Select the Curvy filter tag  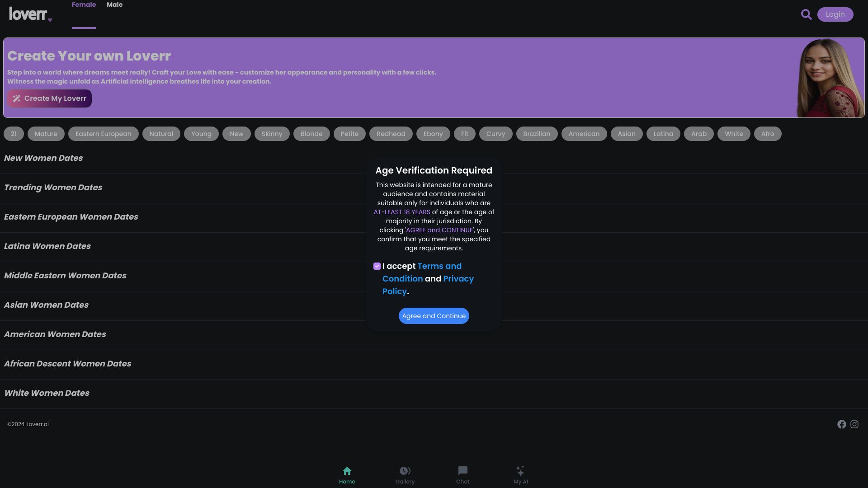[x=495, y=133]
